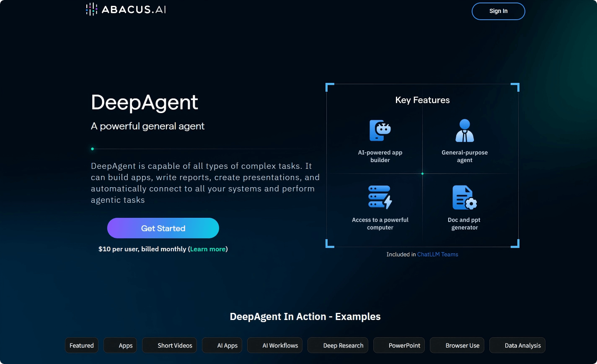Image resolution: width=597 pixels, height=364 pixels.
Task: Click the AI-powered app builder icon
Action: [379, 130]
